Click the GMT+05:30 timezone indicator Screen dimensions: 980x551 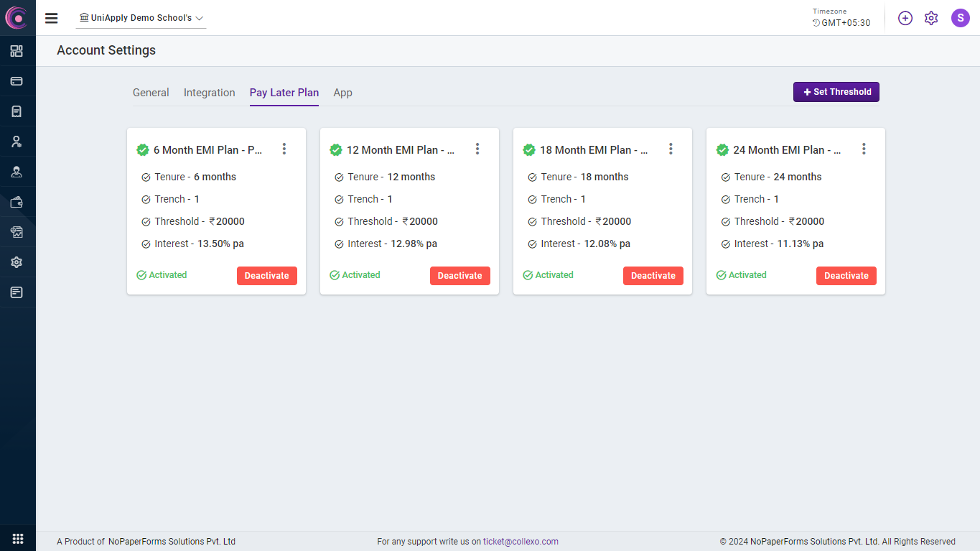click(x=841, y=23)
